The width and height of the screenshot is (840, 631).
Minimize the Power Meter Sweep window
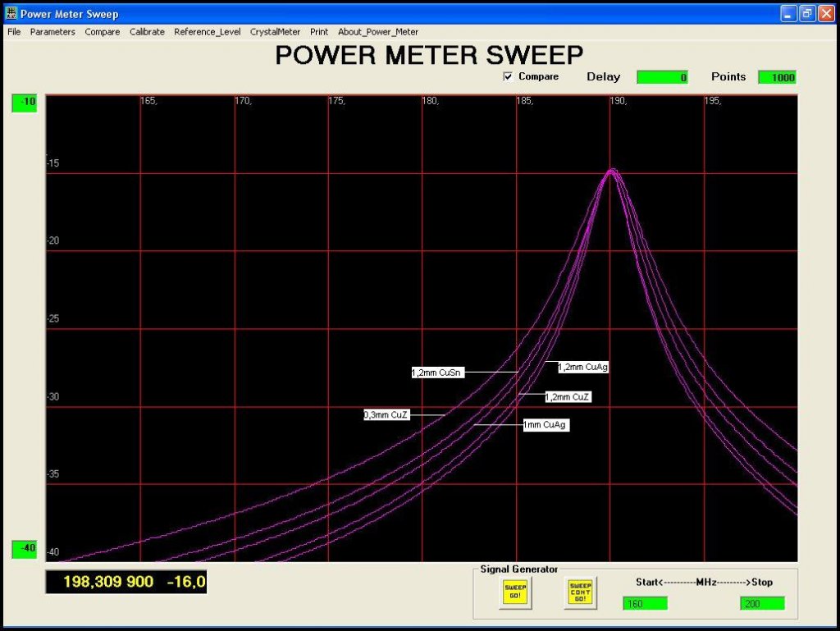point(788,14)
